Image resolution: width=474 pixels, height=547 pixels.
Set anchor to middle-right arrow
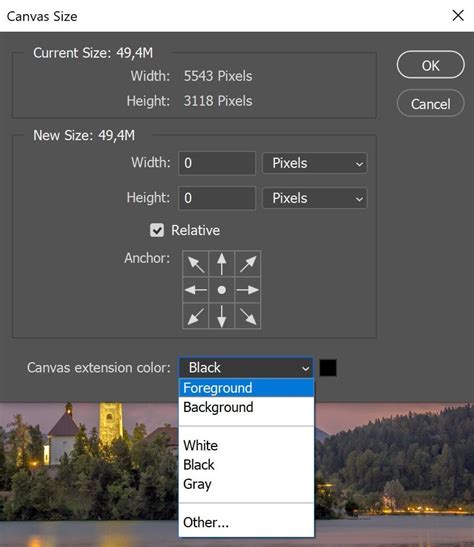pyautogui.click(x=248, y=290)
